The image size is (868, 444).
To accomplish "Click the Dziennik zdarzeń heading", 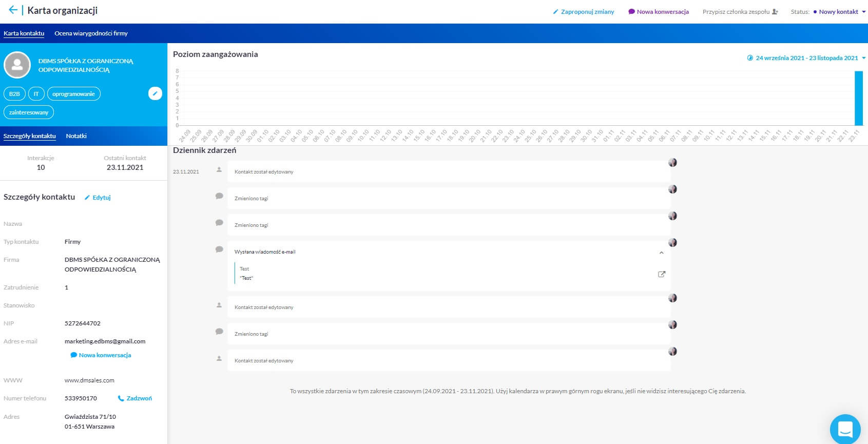I will 204,150.
